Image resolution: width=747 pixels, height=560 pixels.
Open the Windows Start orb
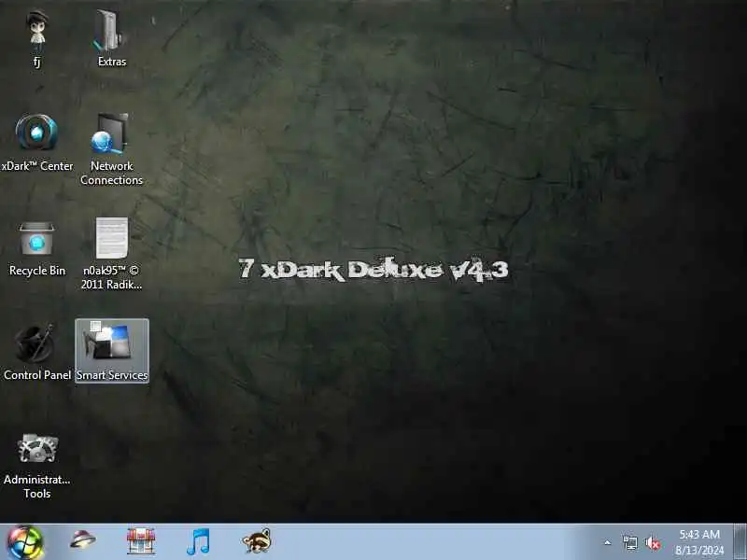coord(25,542)
